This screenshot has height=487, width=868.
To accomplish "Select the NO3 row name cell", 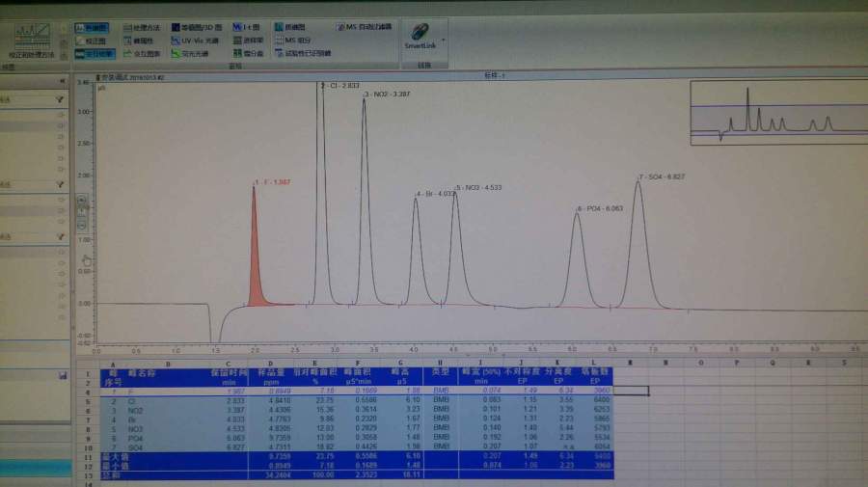I will (135, 429).
